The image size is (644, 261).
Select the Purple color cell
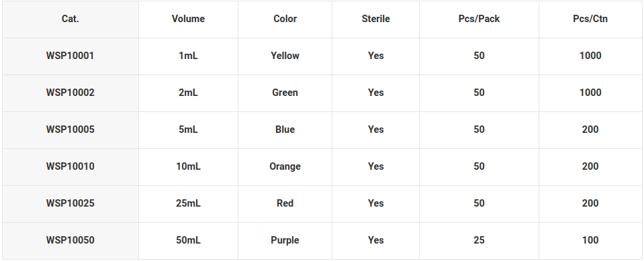(285, 240)
